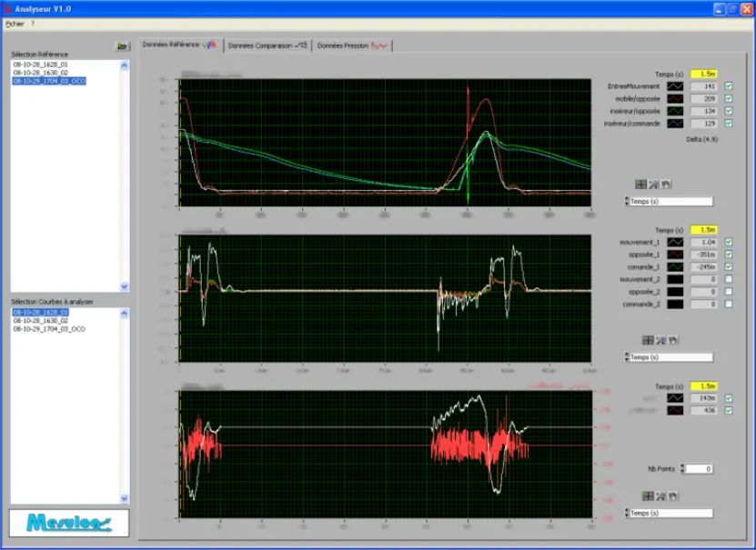The height and width of the screenshot is (550, 756).
Task: Click Nb Points stepper arrows
Action: point(682,468)
